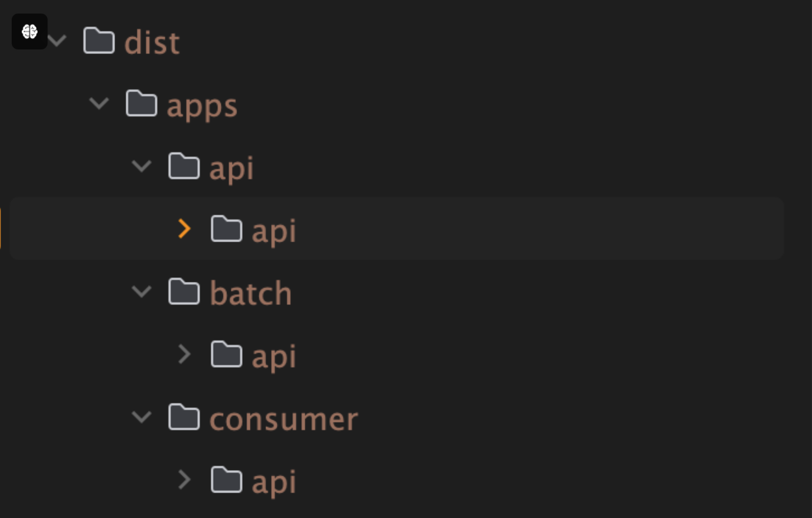This screenshot has height=518, width=812.
Task: Click the brain icon button
Action: [x=30, y=32]
